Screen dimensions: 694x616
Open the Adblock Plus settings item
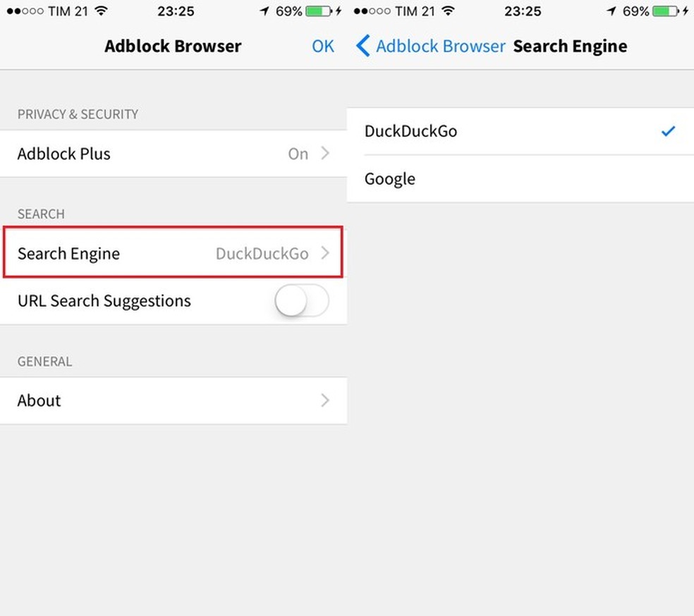click(64, 154)
